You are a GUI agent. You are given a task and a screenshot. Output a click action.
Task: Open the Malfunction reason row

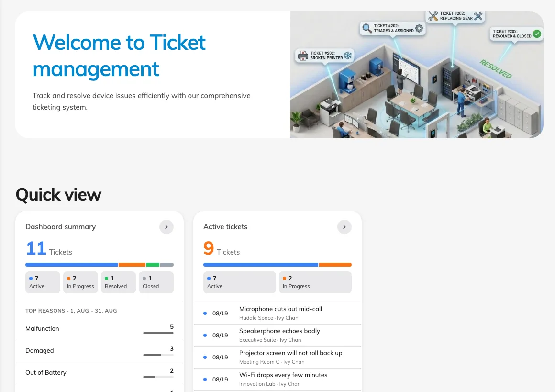[100, 329]
